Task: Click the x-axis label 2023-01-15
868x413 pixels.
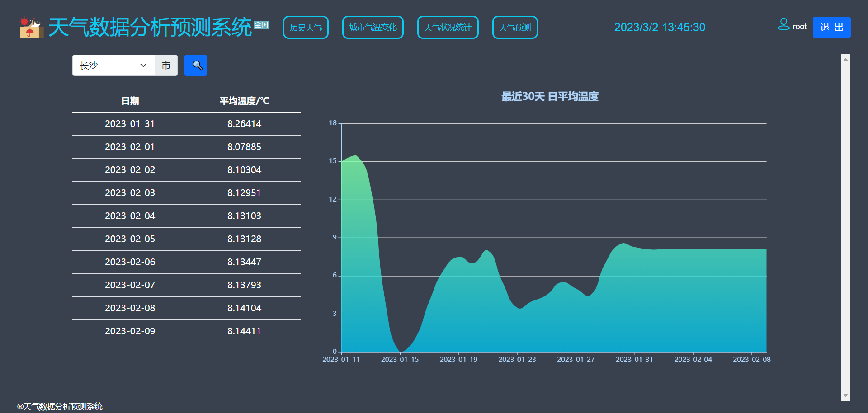Action: coord(400,360)
